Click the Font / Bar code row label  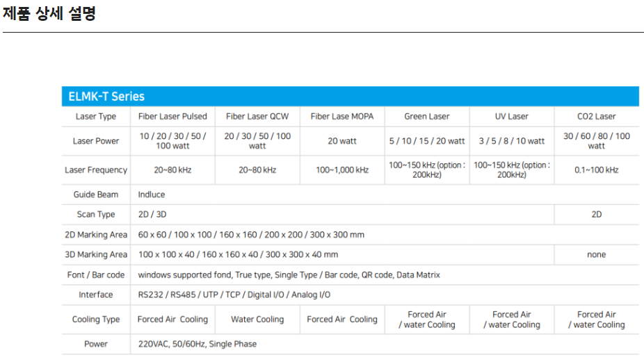pyautogui.click(x=96, y=275)
